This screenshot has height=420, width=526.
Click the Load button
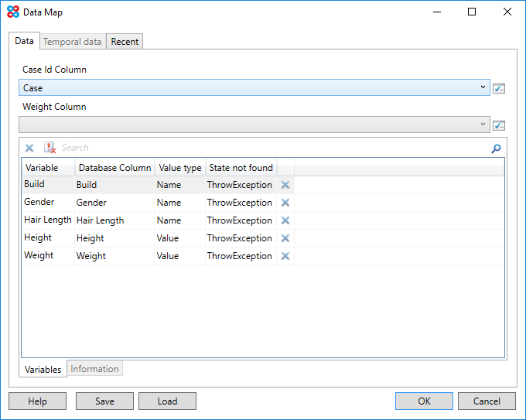coord(167,401)
